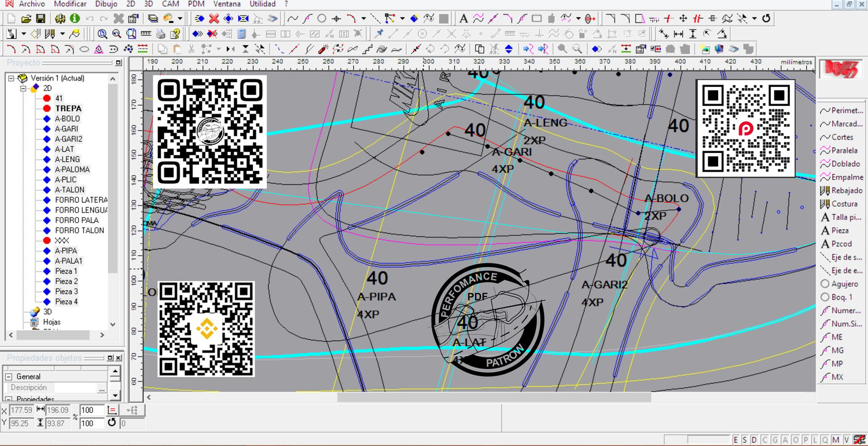Open the green information icon

point(75,19)
